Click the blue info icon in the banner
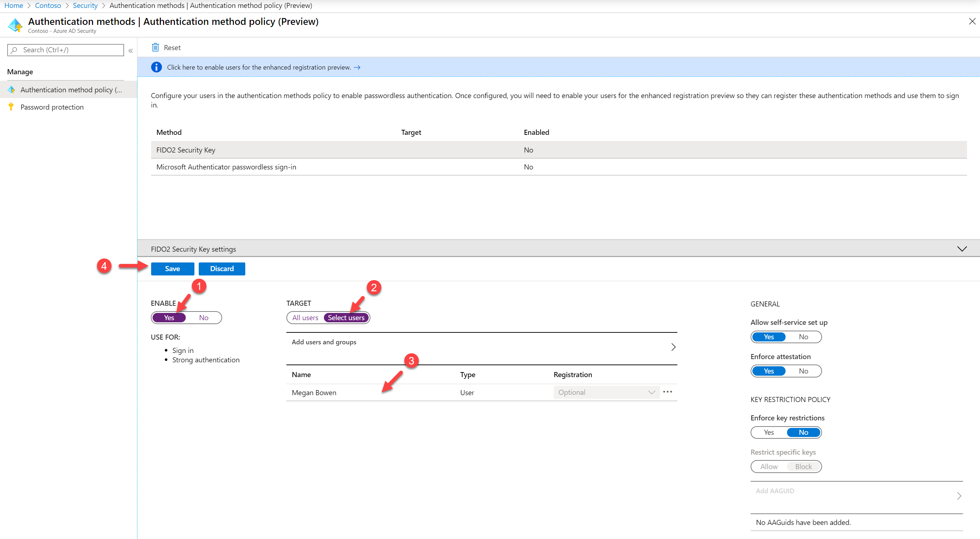This screenshot has width=980, height=539. click(156, 67)
